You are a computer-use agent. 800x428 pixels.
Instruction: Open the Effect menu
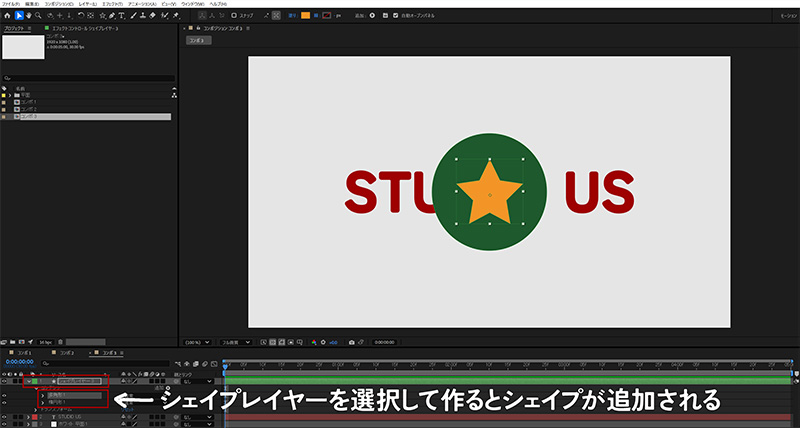pos(112,4)
